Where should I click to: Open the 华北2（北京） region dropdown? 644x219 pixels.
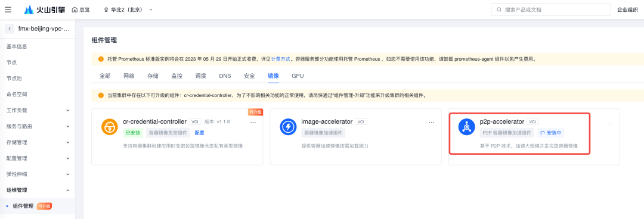click(x=128, y=10)
